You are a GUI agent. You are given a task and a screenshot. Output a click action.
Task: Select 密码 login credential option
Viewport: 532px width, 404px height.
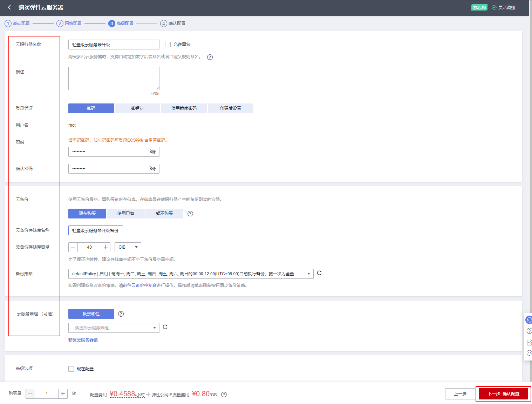(91, 108)
